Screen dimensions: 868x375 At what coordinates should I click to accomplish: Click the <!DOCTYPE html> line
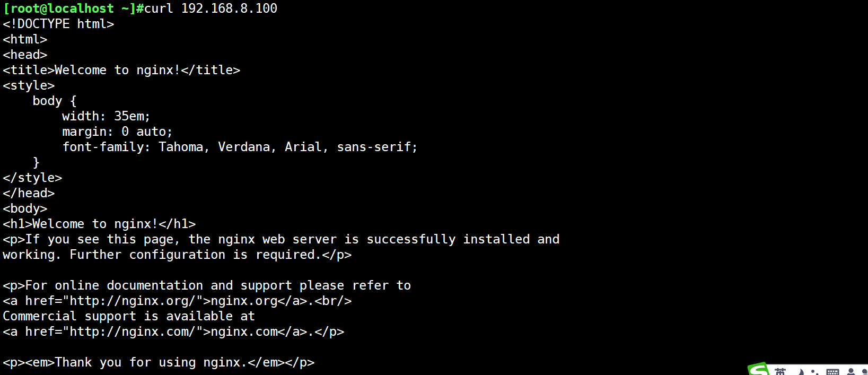[x=58, y=24]
